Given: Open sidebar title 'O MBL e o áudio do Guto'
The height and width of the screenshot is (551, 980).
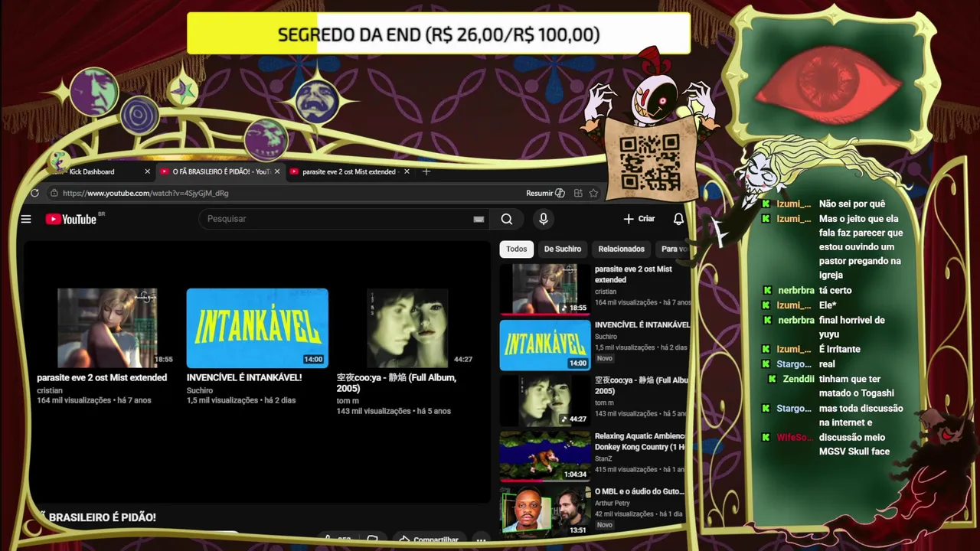Looking at the screenshot, I should click(639, 491).
